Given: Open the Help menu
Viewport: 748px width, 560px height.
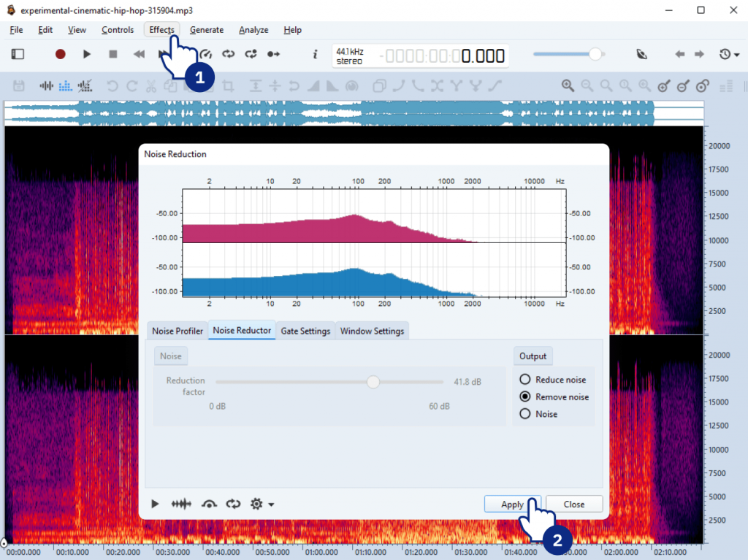Looking at the screenshot, I should pos(292,30).
